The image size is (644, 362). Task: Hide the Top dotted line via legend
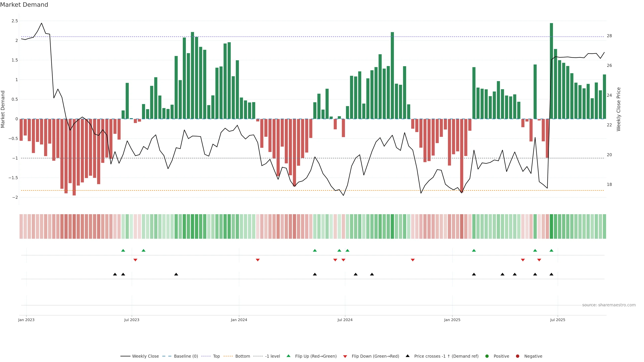tap(216, 356)
